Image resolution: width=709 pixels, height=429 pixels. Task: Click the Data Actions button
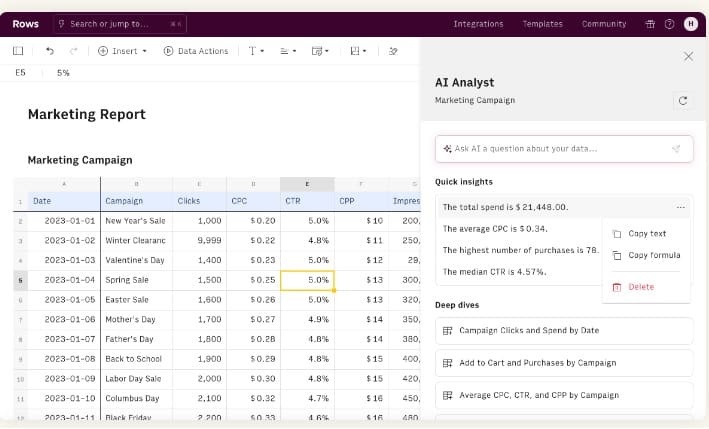pos(196,51)
